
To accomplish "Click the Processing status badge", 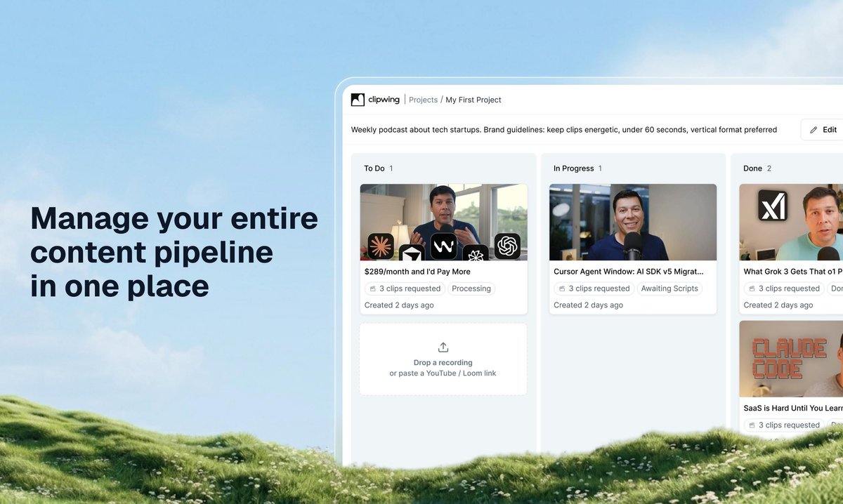I will point(471,289).
